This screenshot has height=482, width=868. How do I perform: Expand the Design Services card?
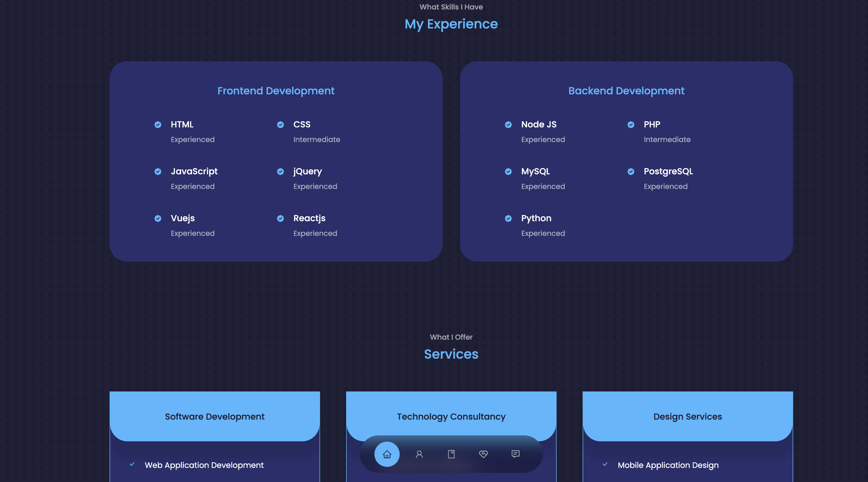[688, 417]
